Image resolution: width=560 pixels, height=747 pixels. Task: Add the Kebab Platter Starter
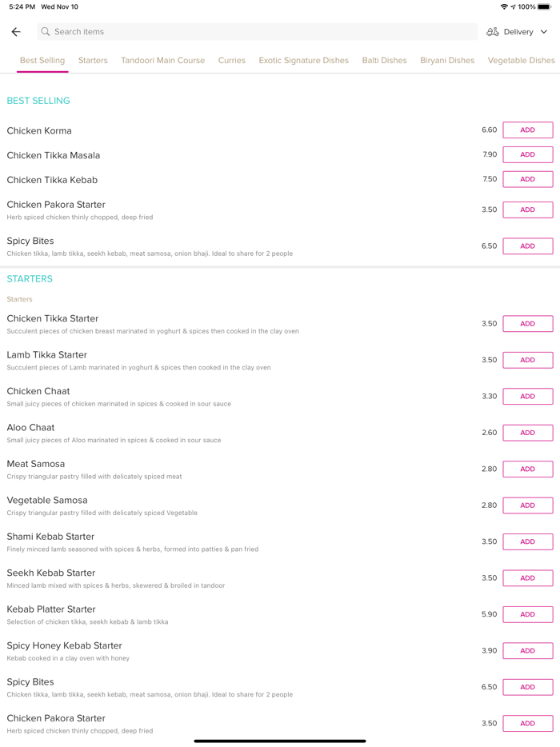527,614
